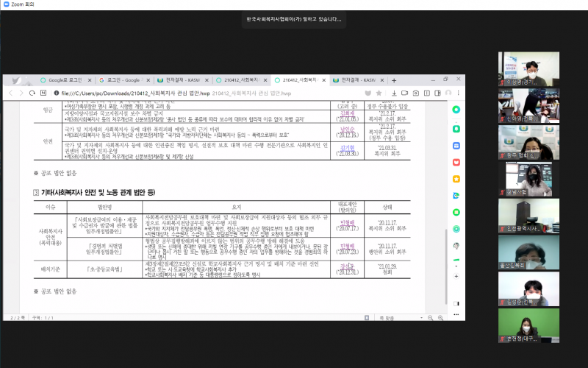
Task: Open blue briefcase icon in sidebar
Action: click(x=456, y=146)
